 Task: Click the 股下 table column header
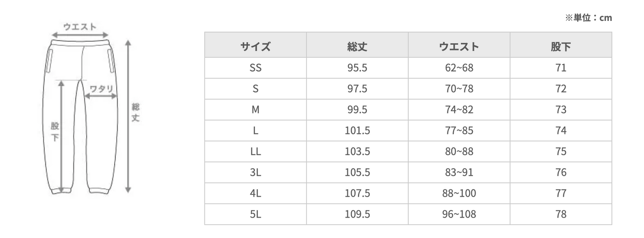click(x=561, y=46)
